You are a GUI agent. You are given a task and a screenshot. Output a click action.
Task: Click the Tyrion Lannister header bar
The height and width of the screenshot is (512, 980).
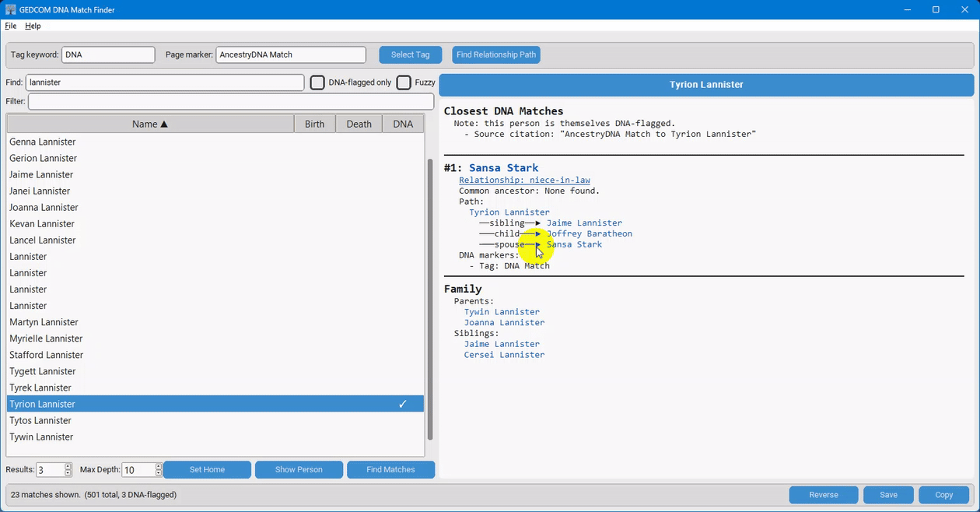706,85
